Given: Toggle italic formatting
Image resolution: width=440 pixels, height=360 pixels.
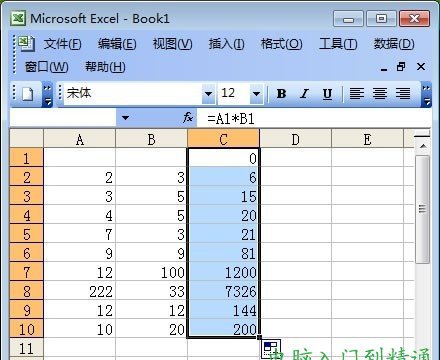Looking at the screenshot, I should (304, 94).
